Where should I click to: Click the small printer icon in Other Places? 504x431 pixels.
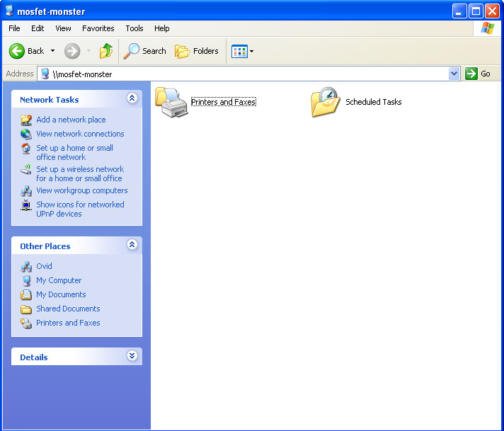(x=26, y=323)
